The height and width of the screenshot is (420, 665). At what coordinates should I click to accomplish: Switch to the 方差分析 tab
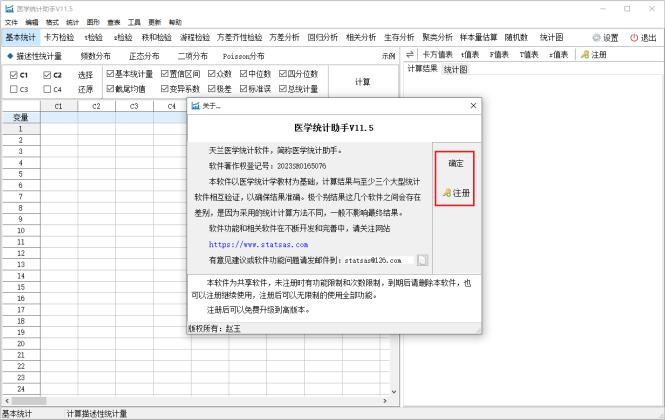pyautogui.click(x=285, y=37)
